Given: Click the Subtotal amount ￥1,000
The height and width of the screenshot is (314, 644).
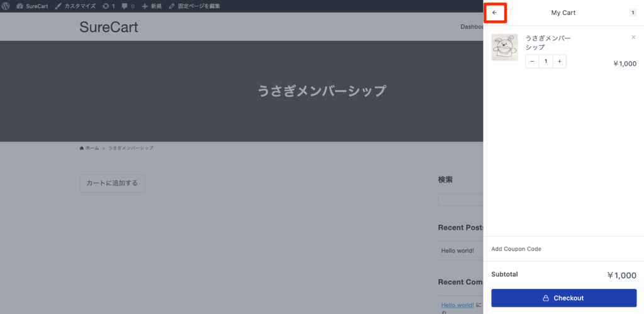Looking at the screenshot, I should click(622, 276).
